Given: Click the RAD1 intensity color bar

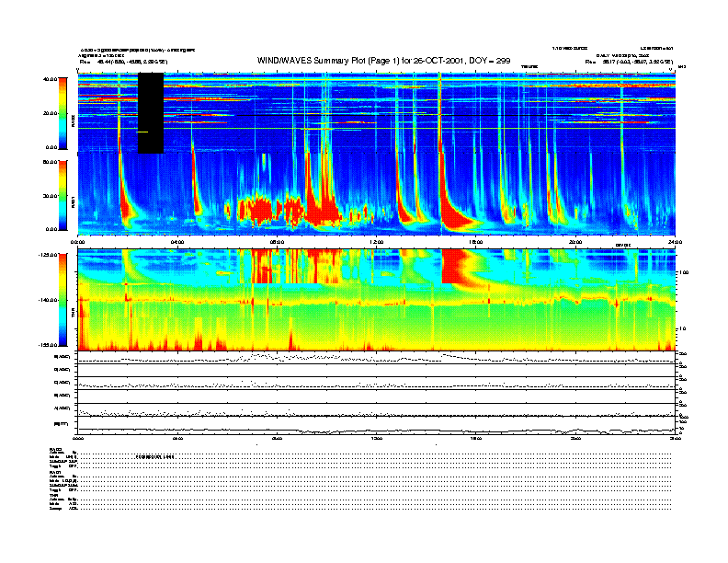Looking at the screenshot, I should (x=63, y=195).
